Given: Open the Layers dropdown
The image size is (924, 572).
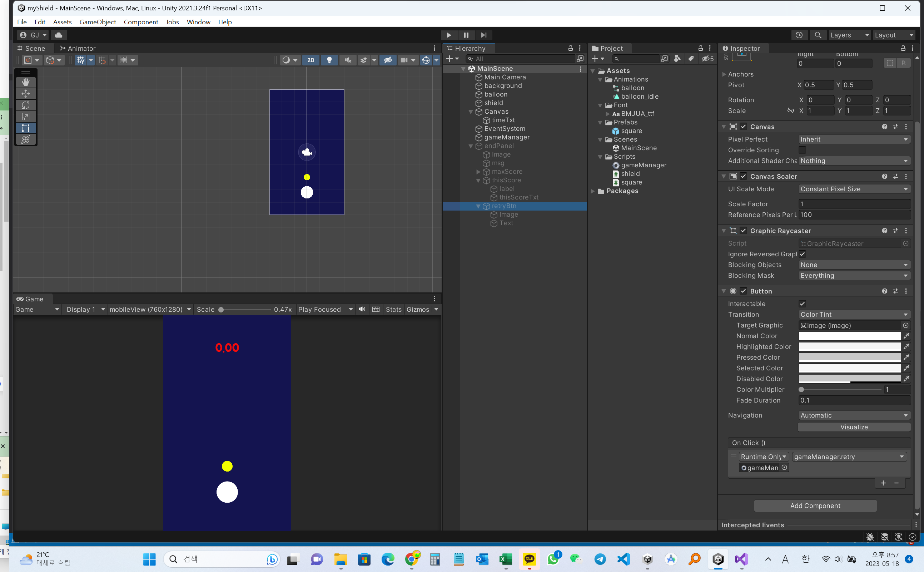Looking at the screenshot, I should 849,35.
